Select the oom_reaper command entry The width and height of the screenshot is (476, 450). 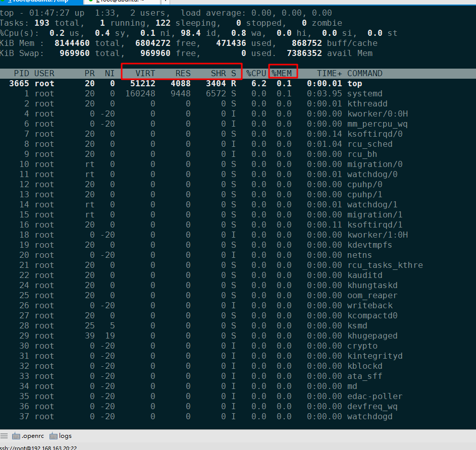coord(372,296)
